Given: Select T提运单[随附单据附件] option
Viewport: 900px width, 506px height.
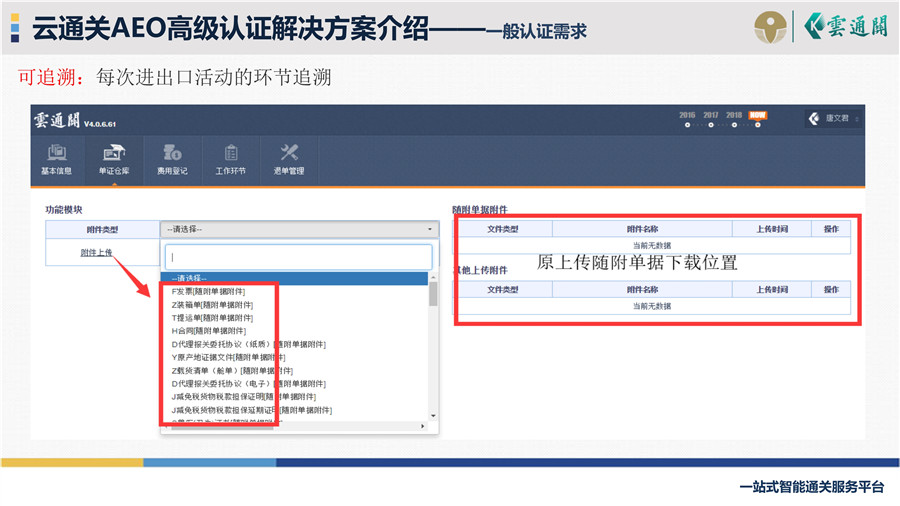Looking at the screenshot, I should pyautogui.click(x=212, y=318).
